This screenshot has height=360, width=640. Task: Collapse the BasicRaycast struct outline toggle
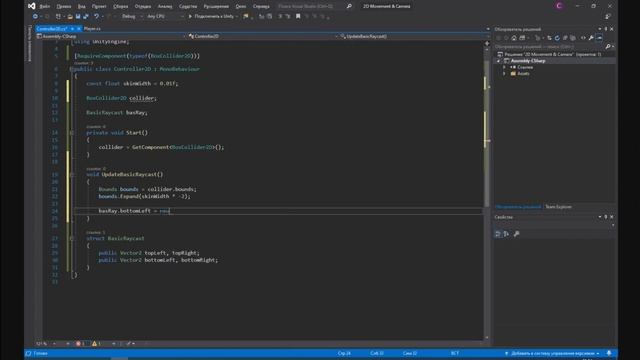(x=72, y=238)
